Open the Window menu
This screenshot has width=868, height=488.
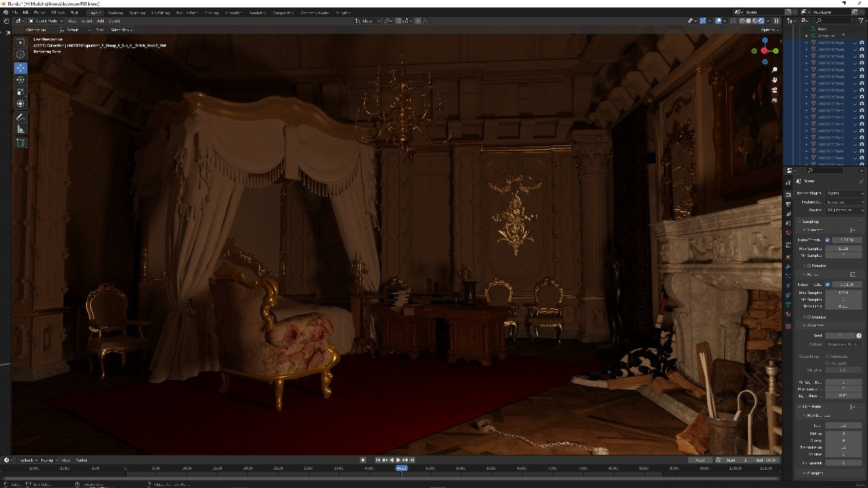58,12
